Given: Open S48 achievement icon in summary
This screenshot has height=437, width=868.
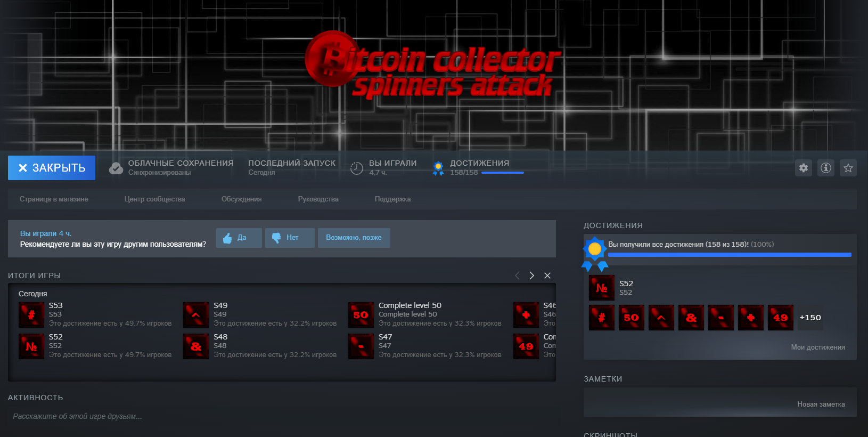Looking at the screenshot, I should pyautogui.click(x=196, y=346).
